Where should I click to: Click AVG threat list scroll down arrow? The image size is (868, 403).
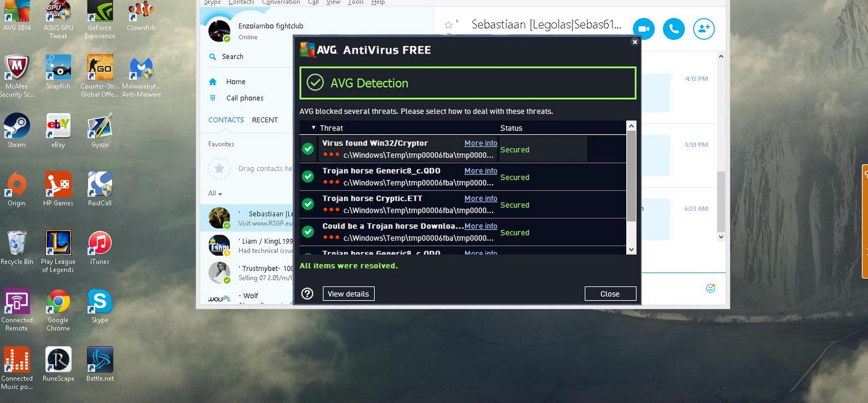coord(631,249)
